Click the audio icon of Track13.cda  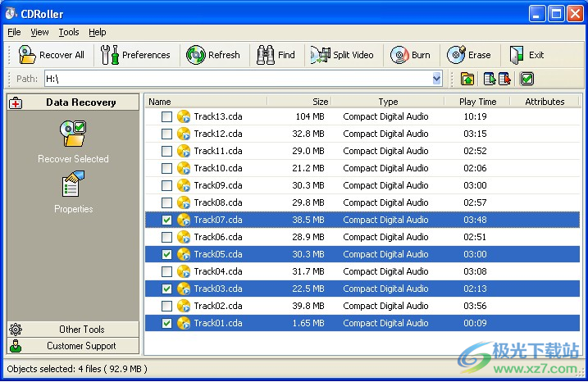[184, 116]
